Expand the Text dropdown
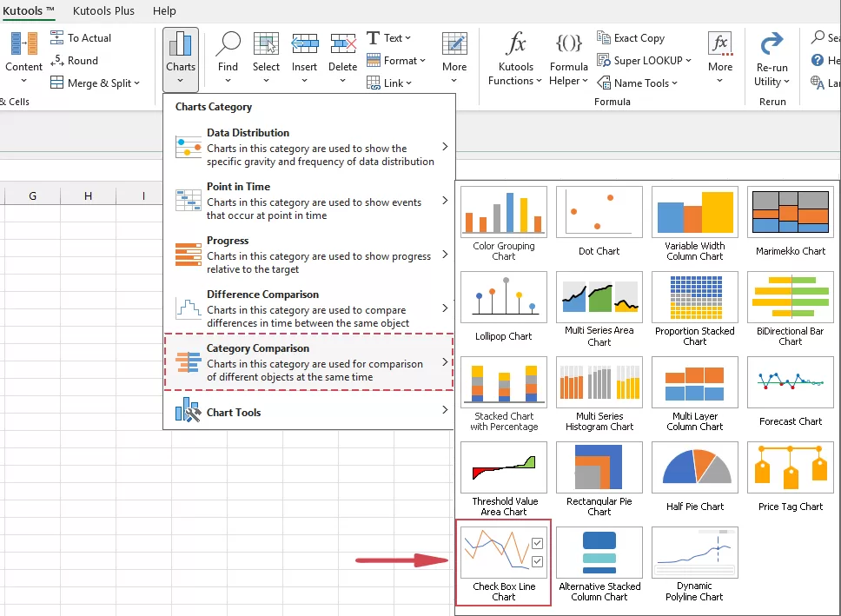Image resolution: width=841 pixels, height=616 pixels. (x=389, y=38)
